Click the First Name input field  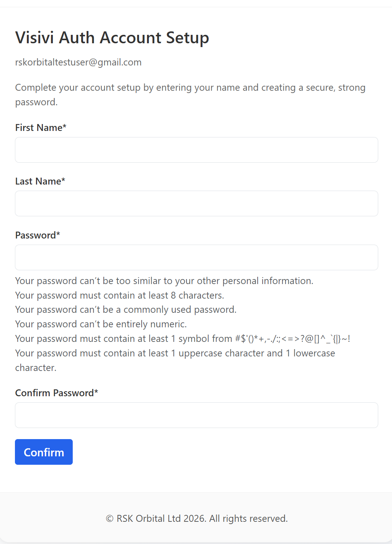[x=196, y=150]
